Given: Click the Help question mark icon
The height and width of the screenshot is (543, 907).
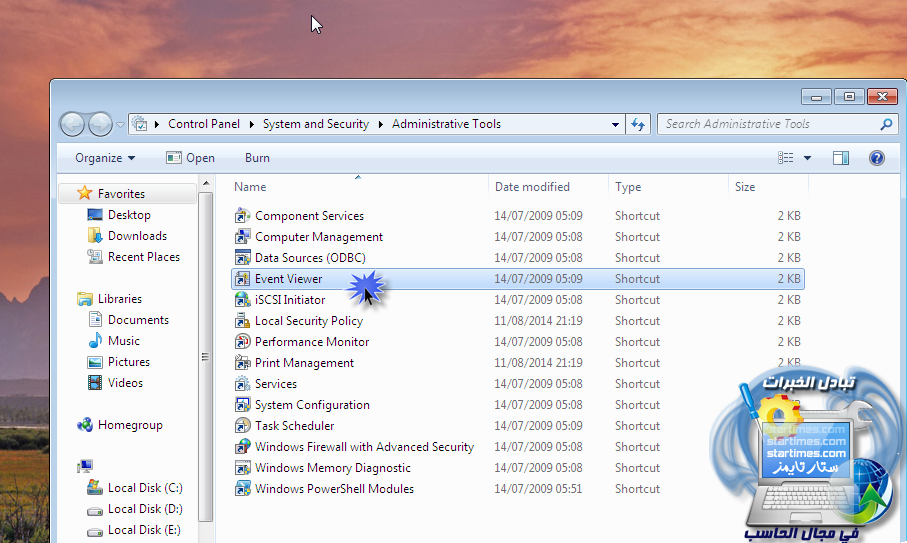Looking at the screenshot, I should point(876,158).
